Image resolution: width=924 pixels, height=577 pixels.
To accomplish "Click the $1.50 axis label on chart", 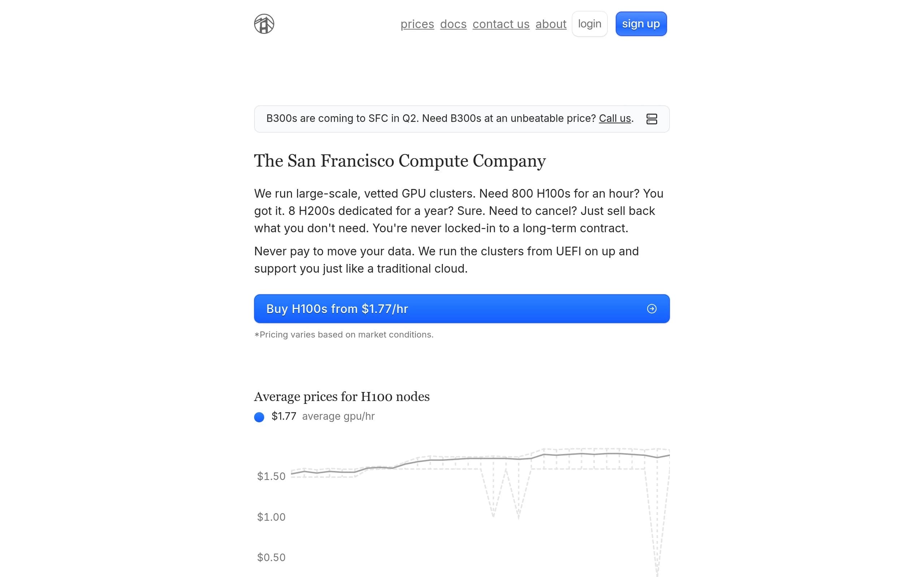I will tap(271, 476).
